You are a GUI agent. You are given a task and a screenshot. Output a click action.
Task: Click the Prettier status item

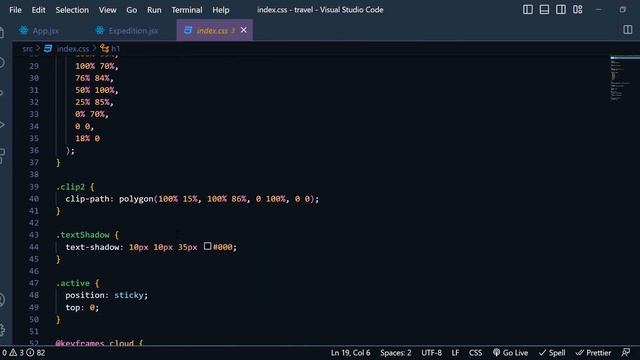(593, 353)
